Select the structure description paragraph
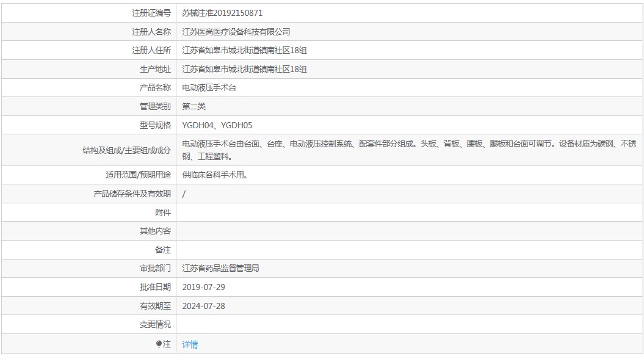Image resolution: width=644 pixels, height=356 pixels. [x=409, y=150]
